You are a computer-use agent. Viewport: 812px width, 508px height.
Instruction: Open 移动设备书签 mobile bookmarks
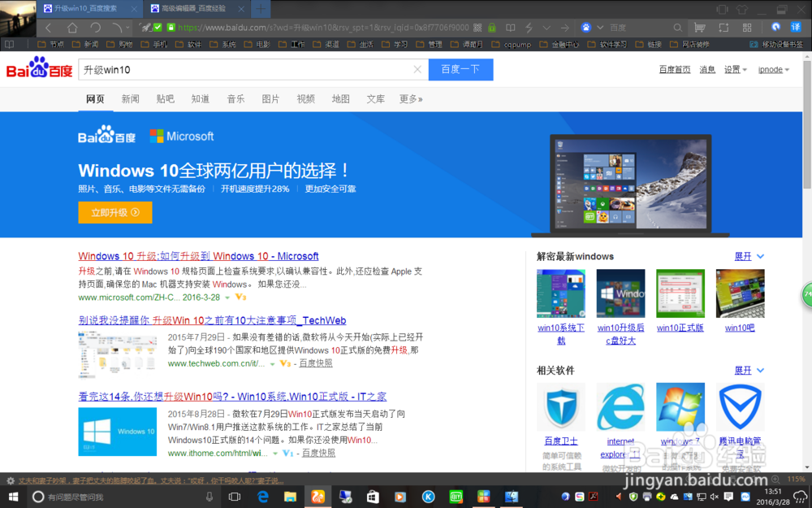point(776,45)
